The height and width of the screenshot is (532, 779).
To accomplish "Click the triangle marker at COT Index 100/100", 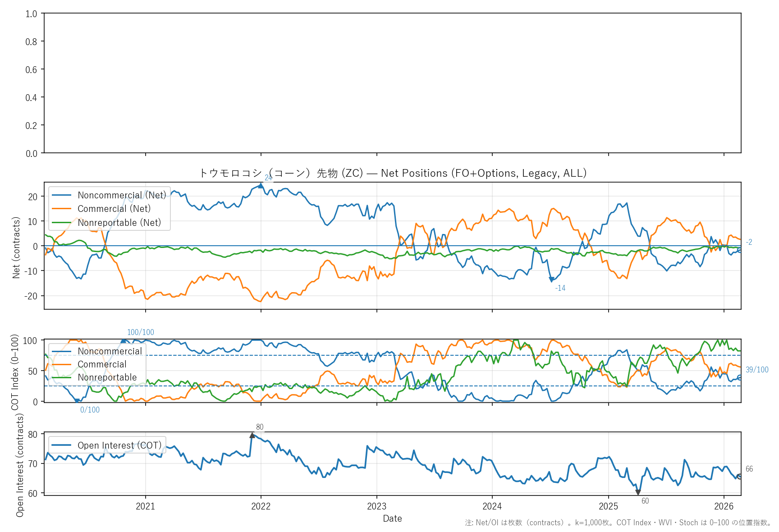I will click(x=123, y=341).
